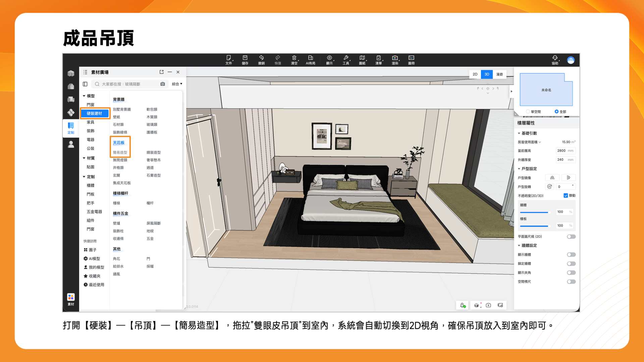Enable the 顯示牆體 toggle
This screenshot has height=362, width=644.
coord(571,255)
